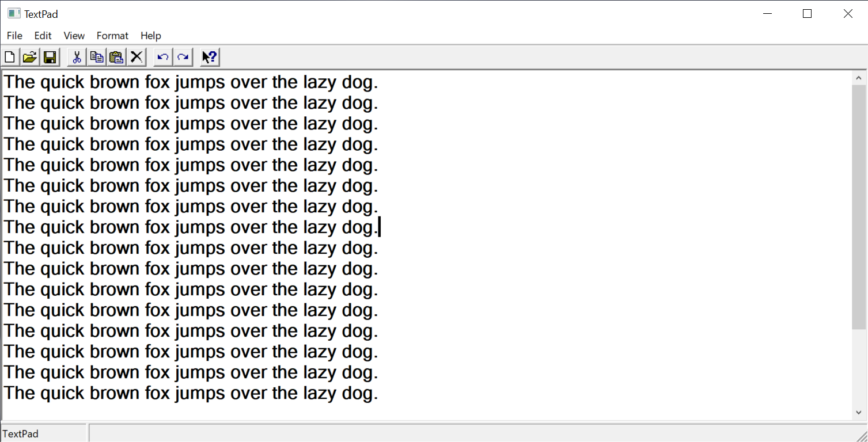Delete selection using the X toolbar icon
Screen dimensions: 868x442
pyautogui.click(x=136, y=57)
